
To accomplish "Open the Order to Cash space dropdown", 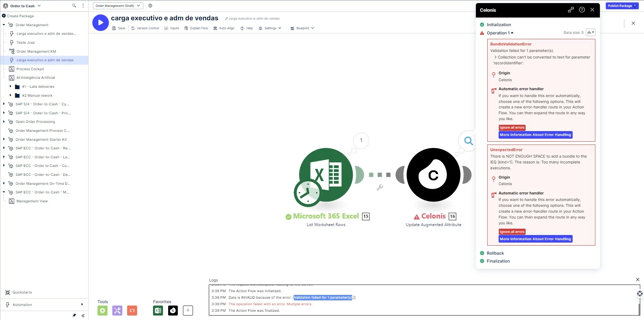I will [x=22, y=6].
